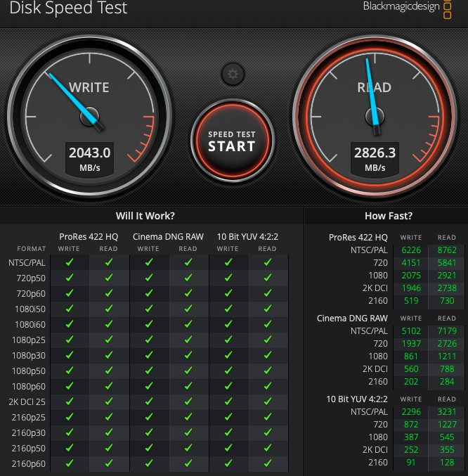This screenshot has height=476, width=468.
Task: Click the 2160p60 10 Bit YUV read checkmark
Action: tap(268, 463)
